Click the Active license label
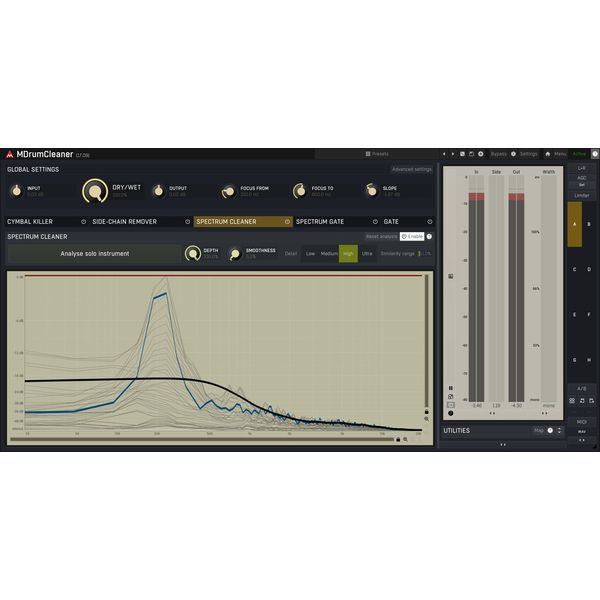The height and width of the screenshot is (600, 600). pos(579,154)
